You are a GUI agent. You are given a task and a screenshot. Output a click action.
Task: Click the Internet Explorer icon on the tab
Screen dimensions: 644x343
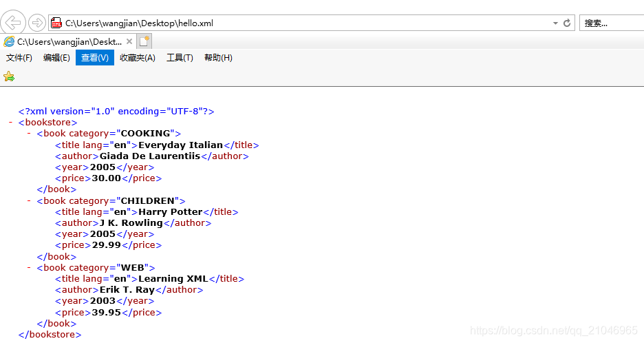point(9,41)
